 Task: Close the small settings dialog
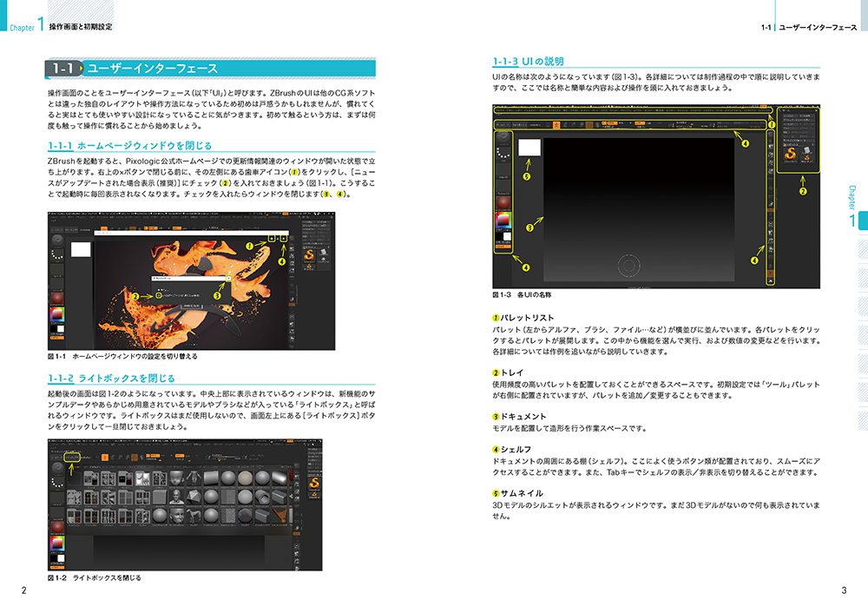(x=229, y=279)
